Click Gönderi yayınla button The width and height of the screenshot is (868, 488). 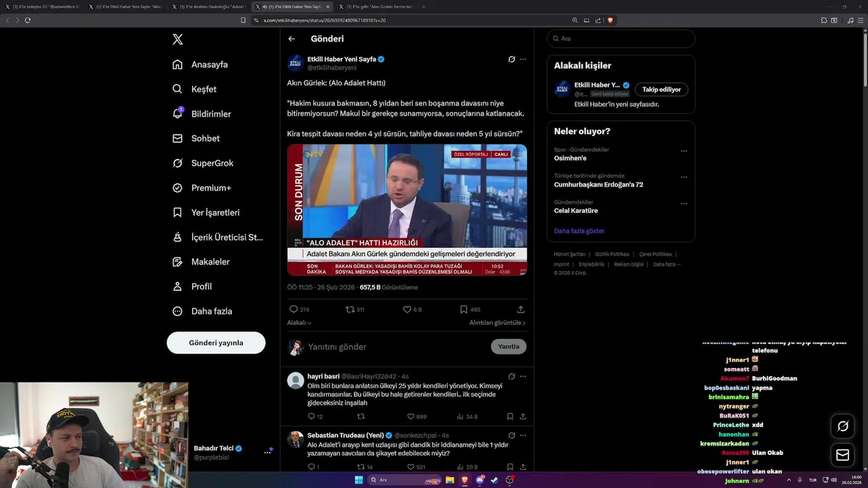point(216,343)
